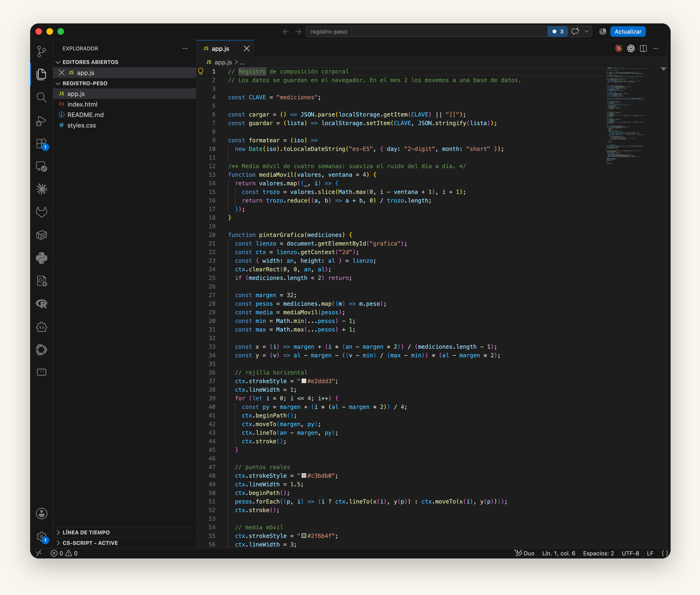Click the language mode braces in status bar
Image resolution: width=700 pixels, height=595 pixels.
[x=665, y=553]
